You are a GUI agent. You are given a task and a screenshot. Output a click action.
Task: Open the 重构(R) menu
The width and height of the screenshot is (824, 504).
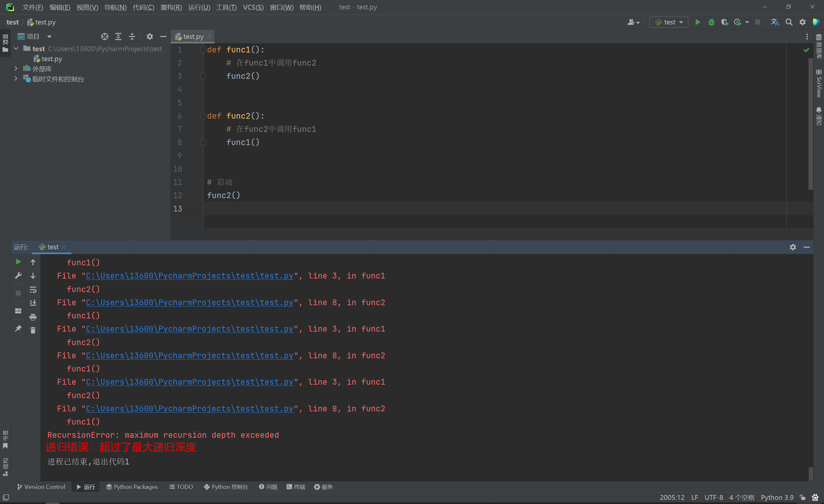(171, 7)
